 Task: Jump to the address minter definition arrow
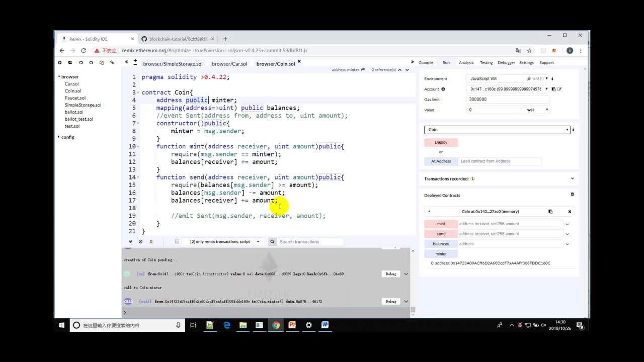point(363,70)
